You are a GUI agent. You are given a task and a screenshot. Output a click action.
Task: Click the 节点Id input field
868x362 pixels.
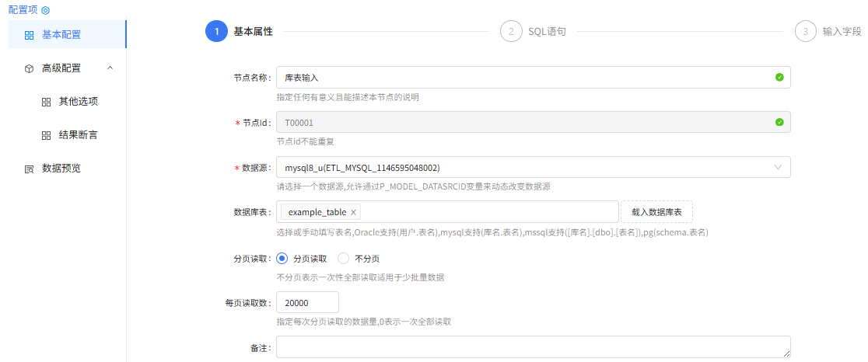533,122
